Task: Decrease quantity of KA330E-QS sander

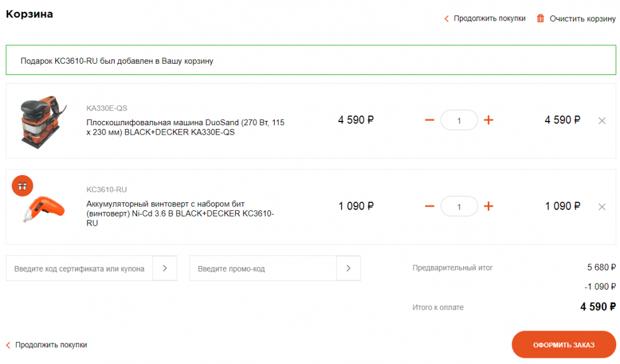Action: coord(430,120)
